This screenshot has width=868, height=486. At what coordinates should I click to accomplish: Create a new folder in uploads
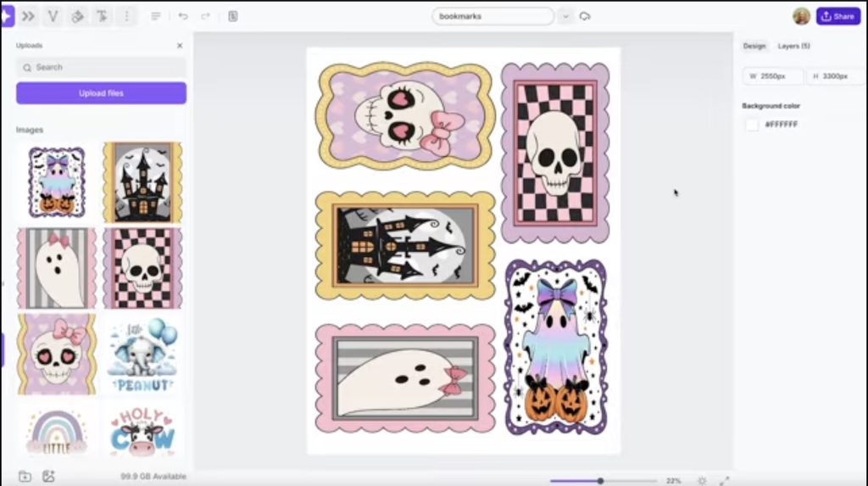25,476
